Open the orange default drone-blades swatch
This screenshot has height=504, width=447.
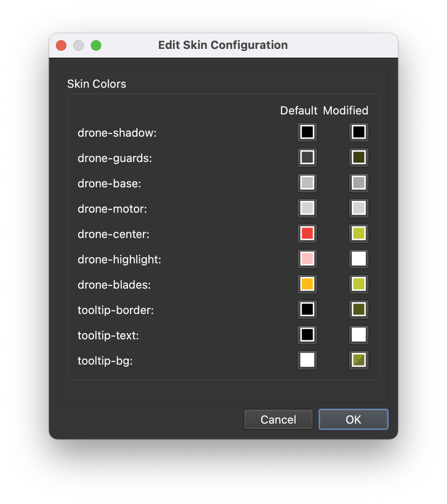tap(307, 284)
